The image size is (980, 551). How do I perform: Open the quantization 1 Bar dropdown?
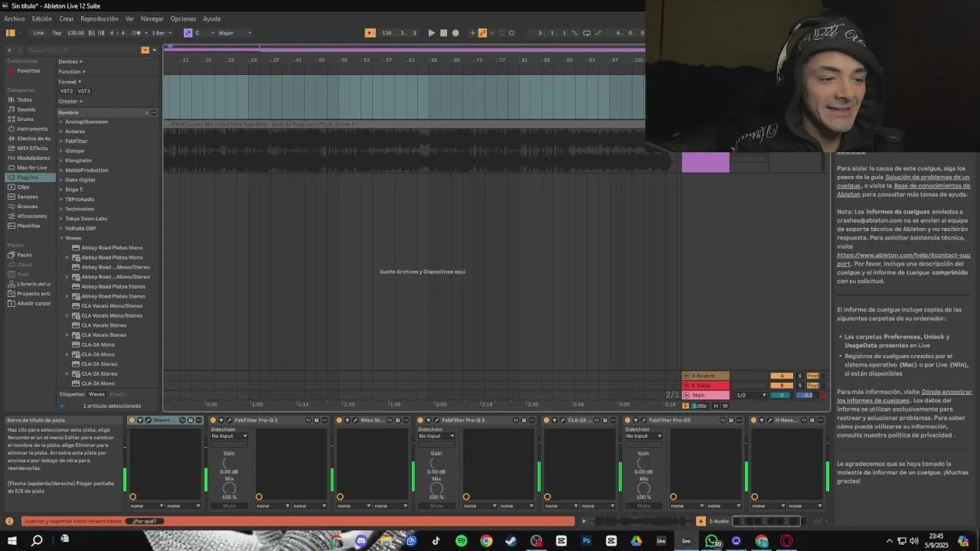(161, 33)
